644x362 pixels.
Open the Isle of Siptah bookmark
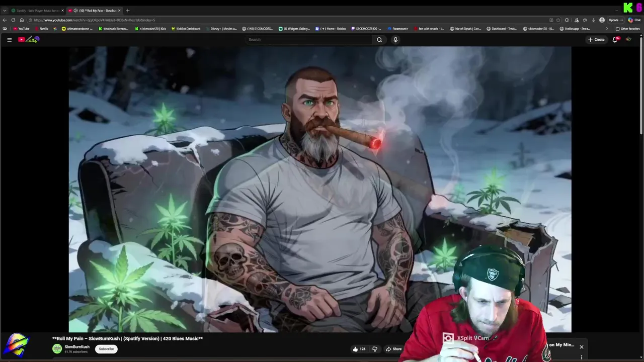click(466, 29)
